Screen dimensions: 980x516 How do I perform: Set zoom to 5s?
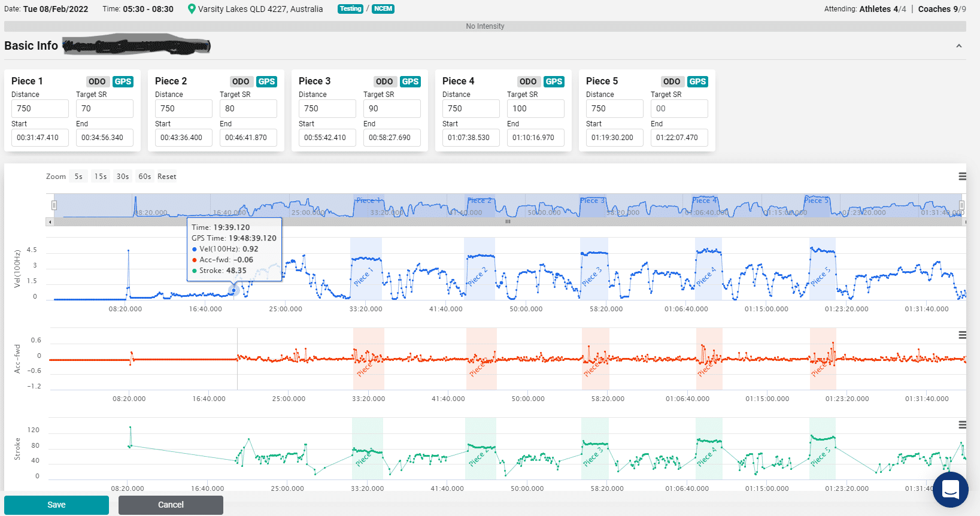[x=78, y=177]
